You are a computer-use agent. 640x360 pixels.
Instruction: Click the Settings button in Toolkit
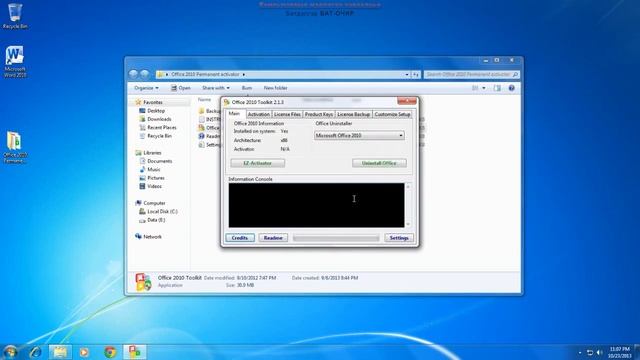point(399,238)
